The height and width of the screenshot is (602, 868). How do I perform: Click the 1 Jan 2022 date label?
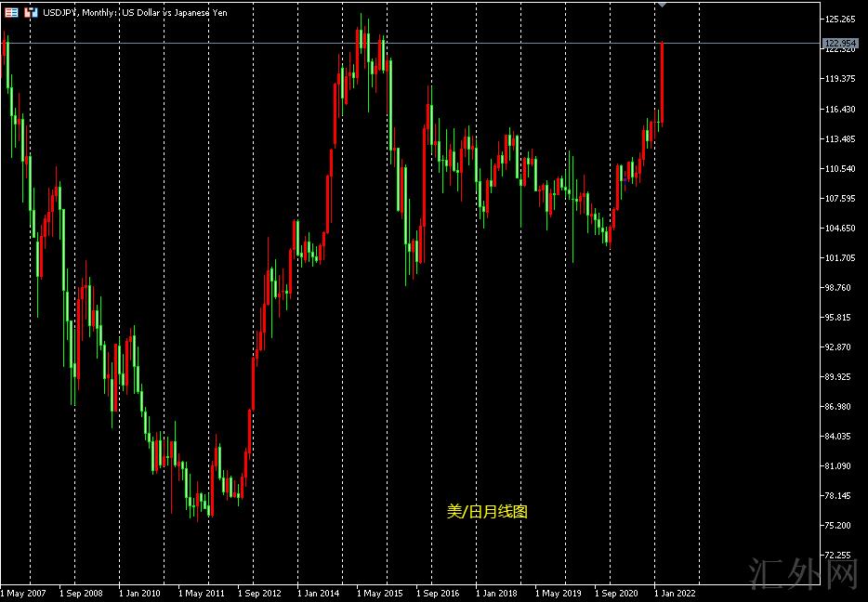pos(675,592)
